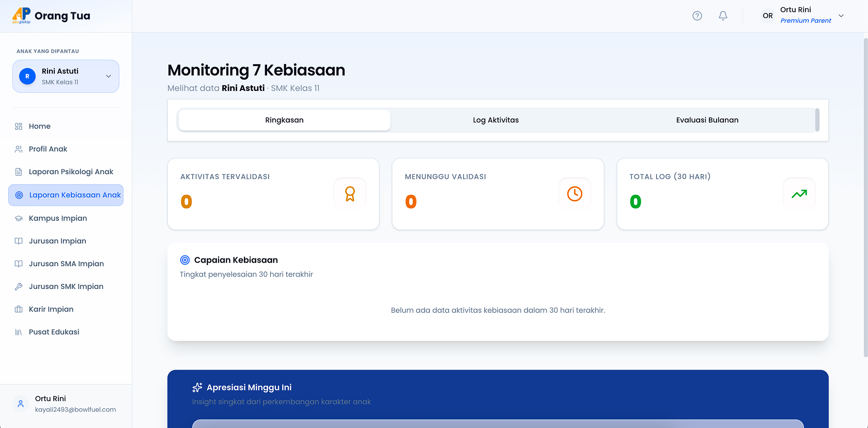
Task: Click the sparkle icon beside Apresiasi Minggu Ini
Action: (x=197, y=388)
